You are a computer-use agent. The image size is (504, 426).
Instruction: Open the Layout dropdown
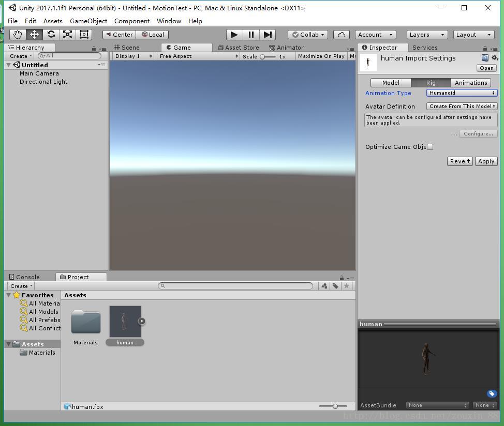coord(474,35)
